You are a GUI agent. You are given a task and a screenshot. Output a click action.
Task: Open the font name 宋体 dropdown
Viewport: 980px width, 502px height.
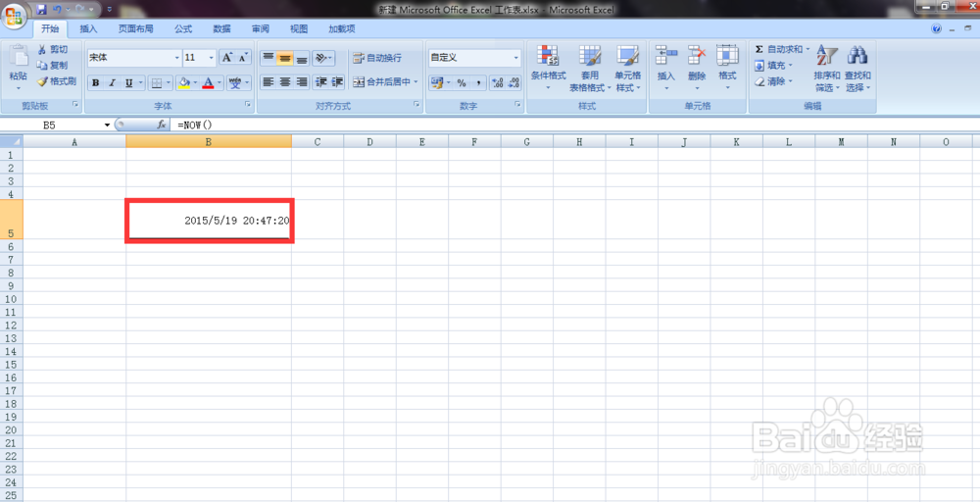click(x=176, y=58)
